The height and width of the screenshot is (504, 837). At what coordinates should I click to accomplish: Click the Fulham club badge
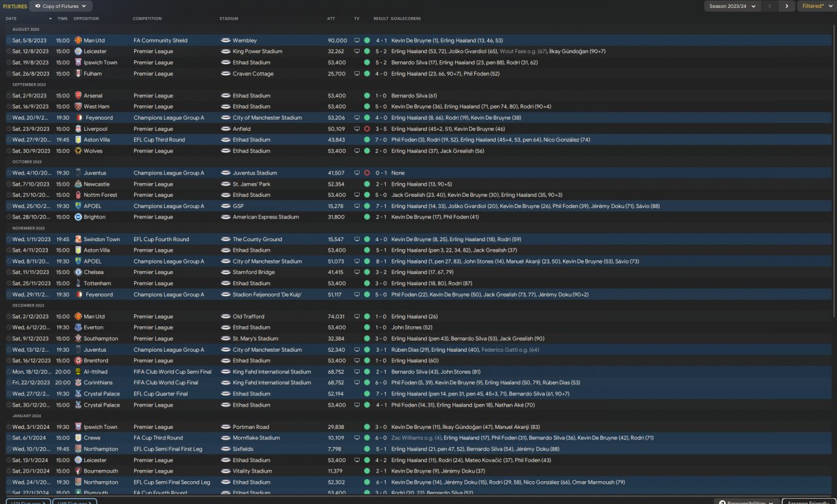[78, 74]
